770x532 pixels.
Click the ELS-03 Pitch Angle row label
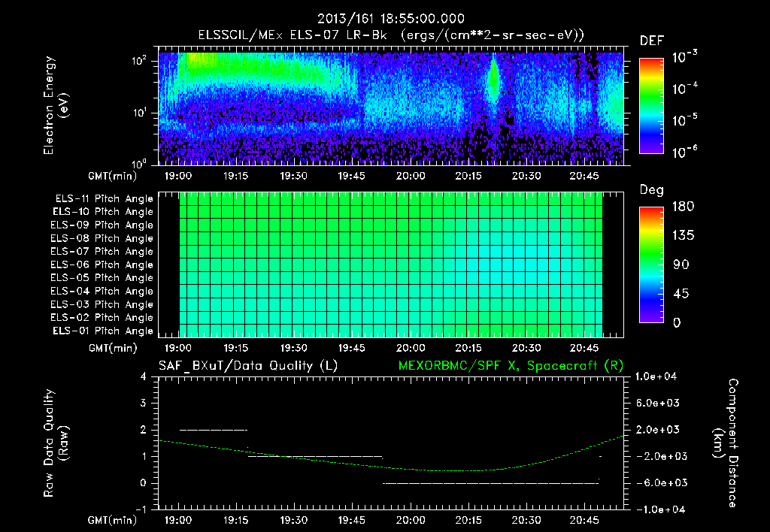pos(102,305)
